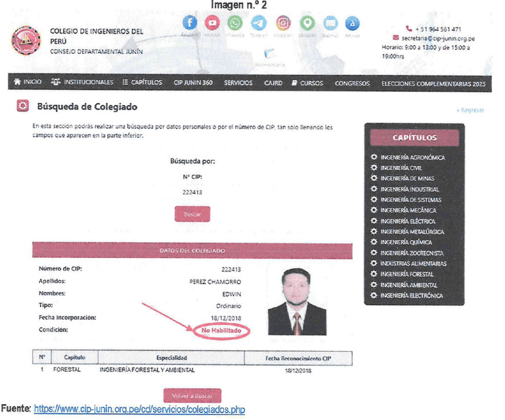Expand the INSTITUCIONALES menu
This screenshot has height=420, width=505.
click(x=83, y=83)
